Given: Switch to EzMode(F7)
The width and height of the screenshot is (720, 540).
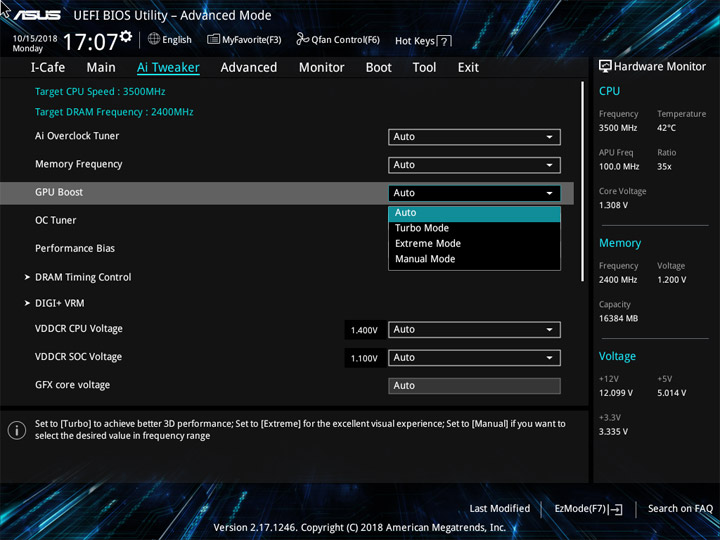Looking at the screenshot, I should click(589, 509).
